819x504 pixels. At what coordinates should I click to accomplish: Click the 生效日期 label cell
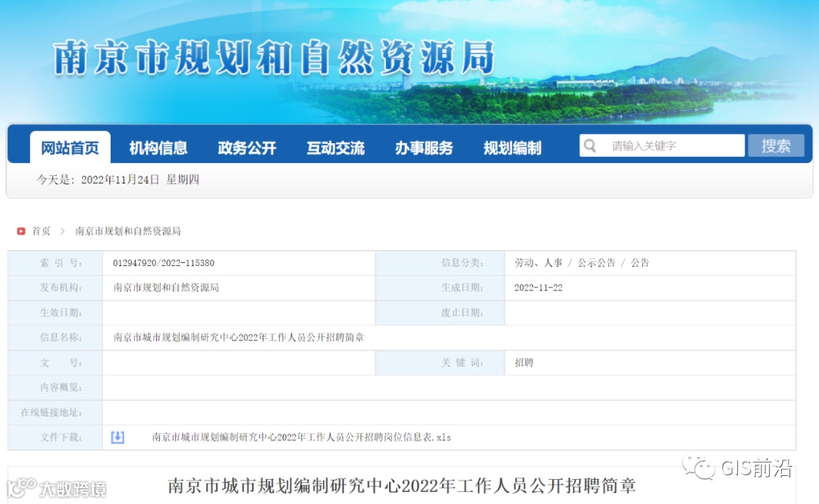(55, 313)
